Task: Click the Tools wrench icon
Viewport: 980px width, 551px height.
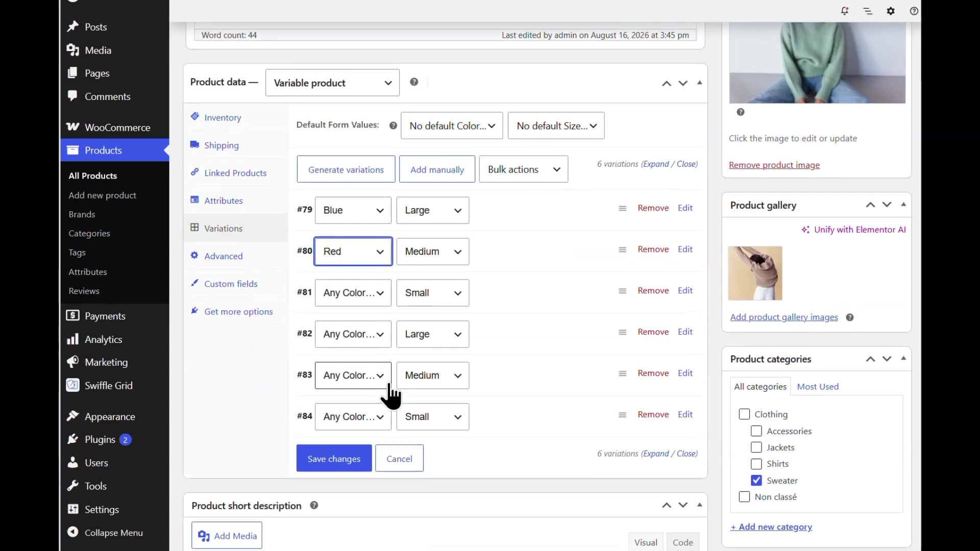Action: click(72, 486)
